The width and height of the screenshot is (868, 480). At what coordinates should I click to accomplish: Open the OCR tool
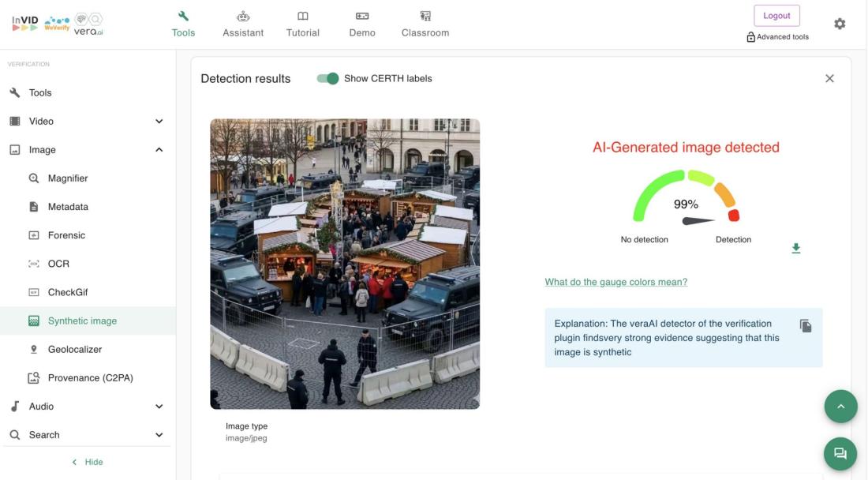58,264
